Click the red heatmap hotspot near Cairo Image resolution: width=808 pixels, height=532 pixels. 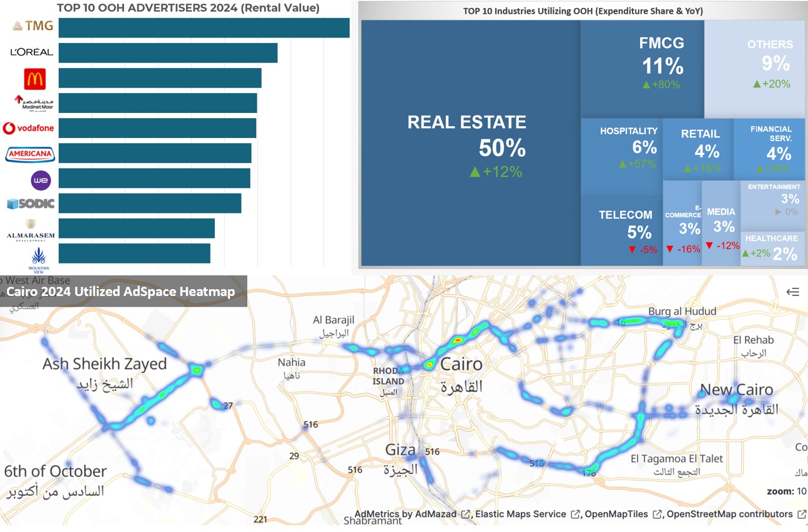458,340
